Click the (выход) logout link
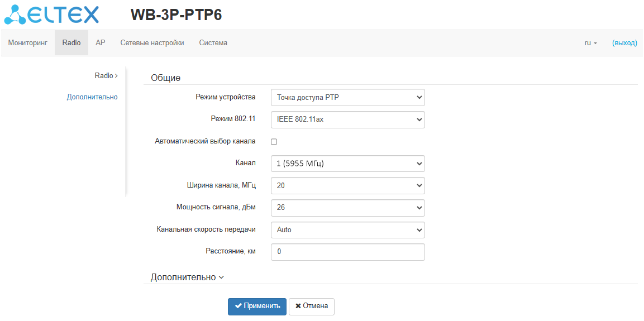 (624, 43)
